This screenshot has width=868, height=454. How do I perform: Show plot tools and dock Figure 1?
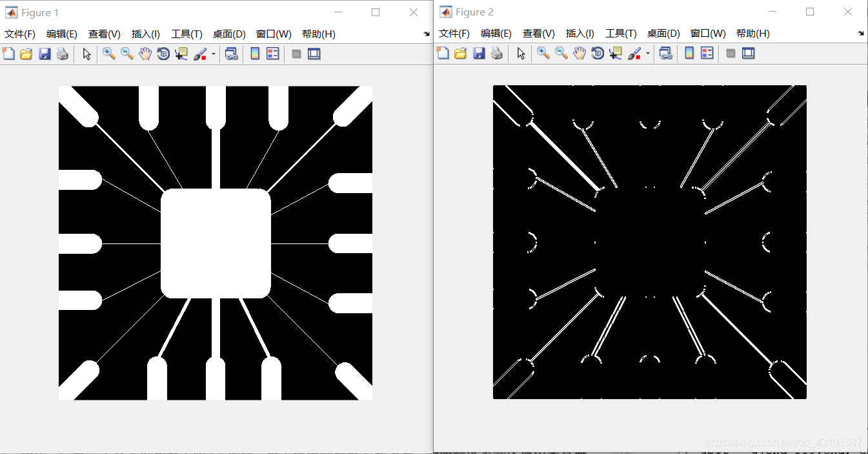314,54
